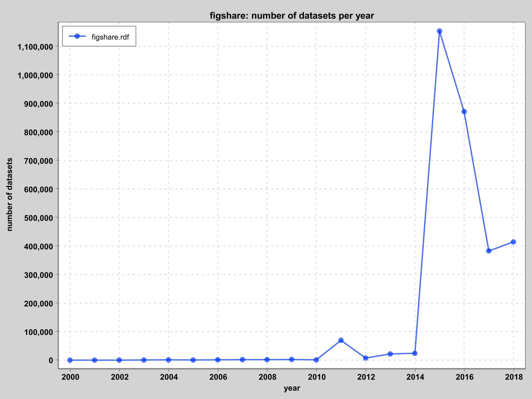Image resolution: width=532 pixels, height=399 pixels.
Task: Click the 2013 data point marker
Action: tap(390, 354)
